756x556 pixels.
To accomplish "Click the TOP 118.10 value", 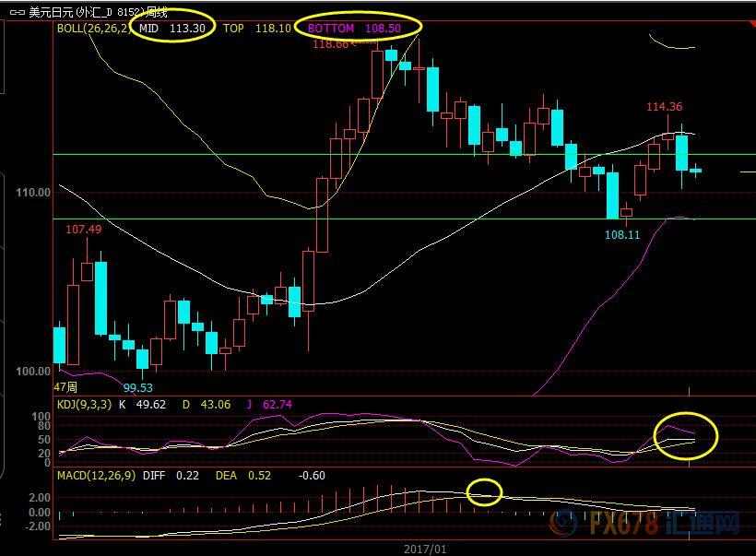I will point(257,28).
